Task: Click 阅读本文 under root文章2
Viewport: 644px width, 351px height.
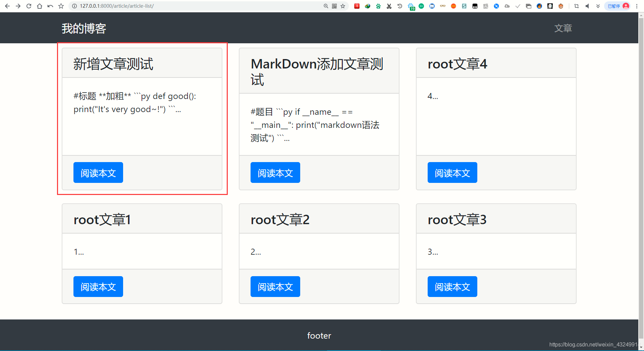Action: click(x=275, y=287)
